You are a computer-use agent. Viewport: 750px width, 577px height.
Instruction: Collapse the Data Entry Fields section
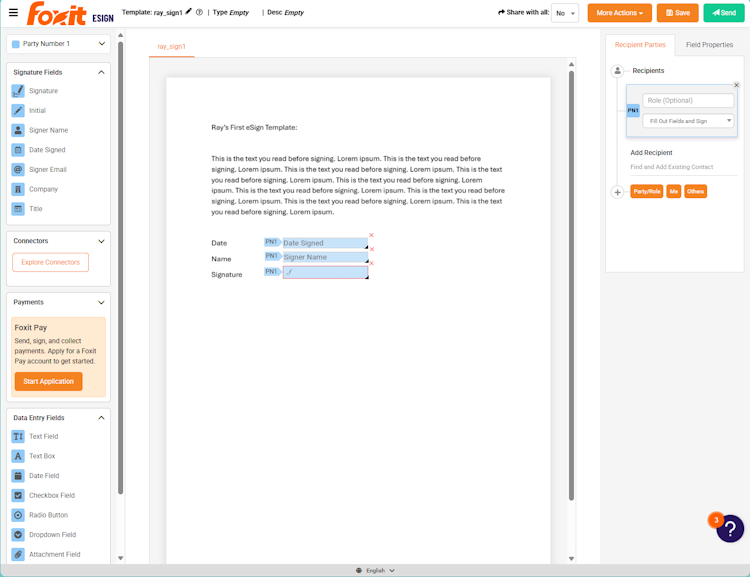tap(101, 418)
